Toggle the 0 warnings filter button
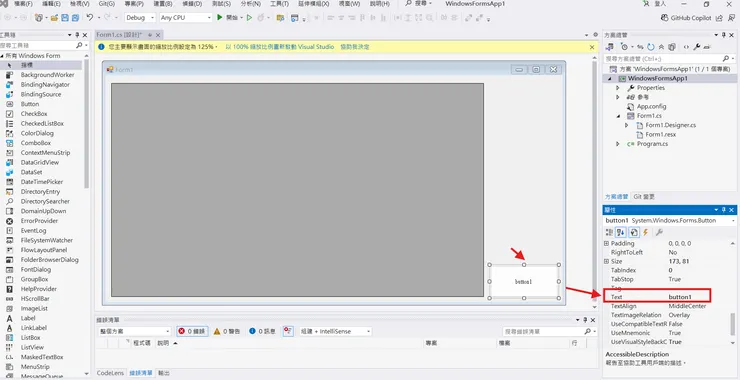The image size is (740, 380). click(x=227, y=331)
